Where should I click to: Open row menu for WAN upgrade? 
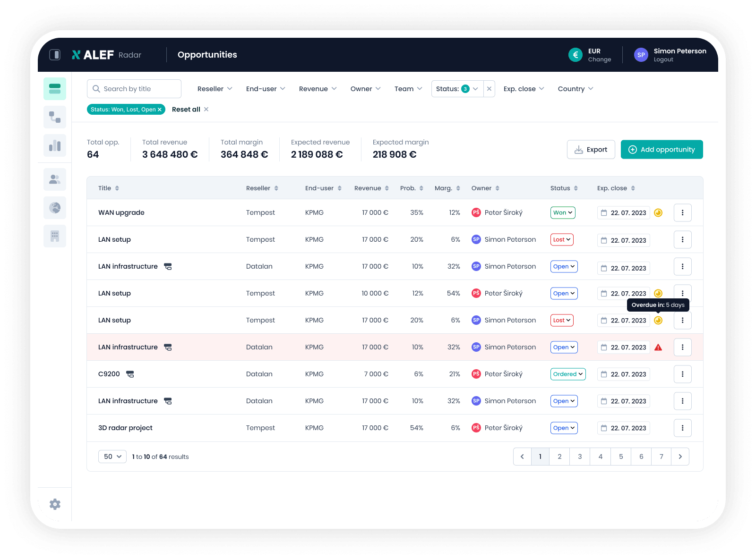pos(682,212)
